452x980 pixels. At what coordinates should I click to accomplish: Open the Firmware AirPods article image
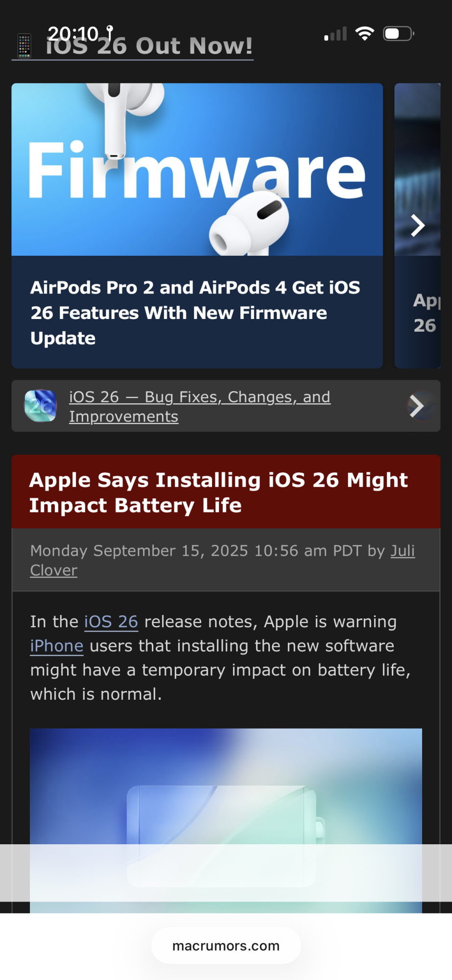(197, 170)
